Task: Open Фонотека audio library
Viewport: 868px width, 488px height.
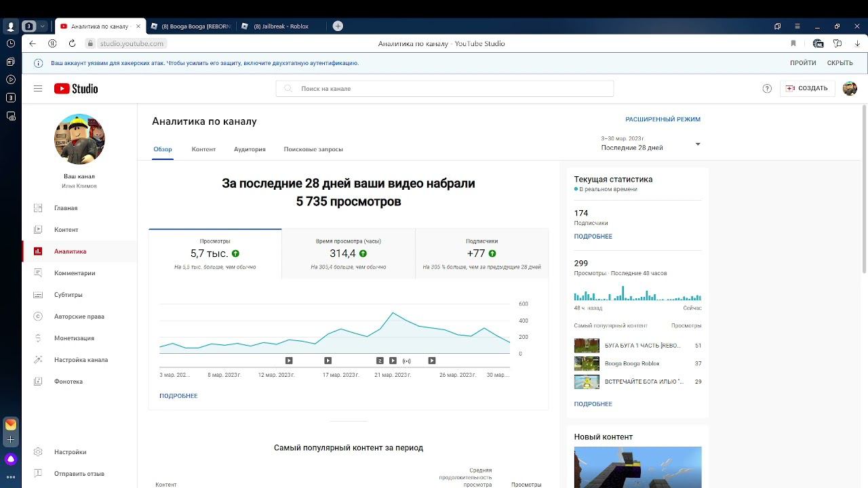Action: coord(68,382)
